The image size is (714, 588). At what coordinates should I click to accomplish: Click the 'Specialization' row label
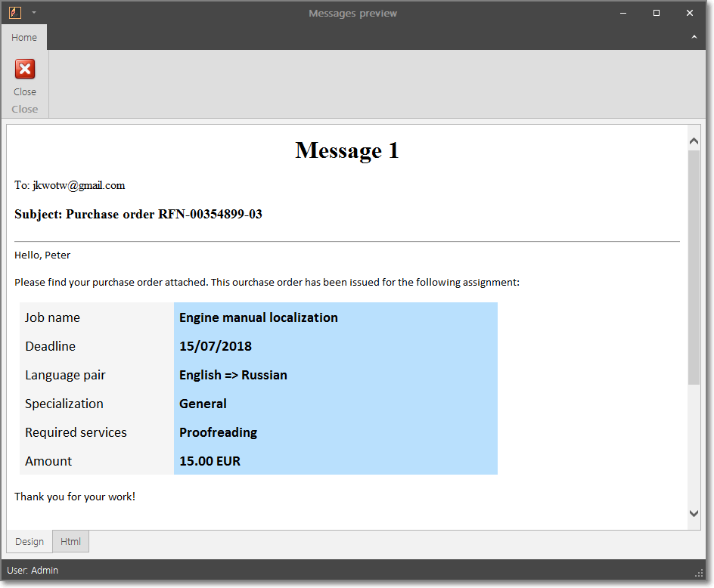tap(64, 404)
